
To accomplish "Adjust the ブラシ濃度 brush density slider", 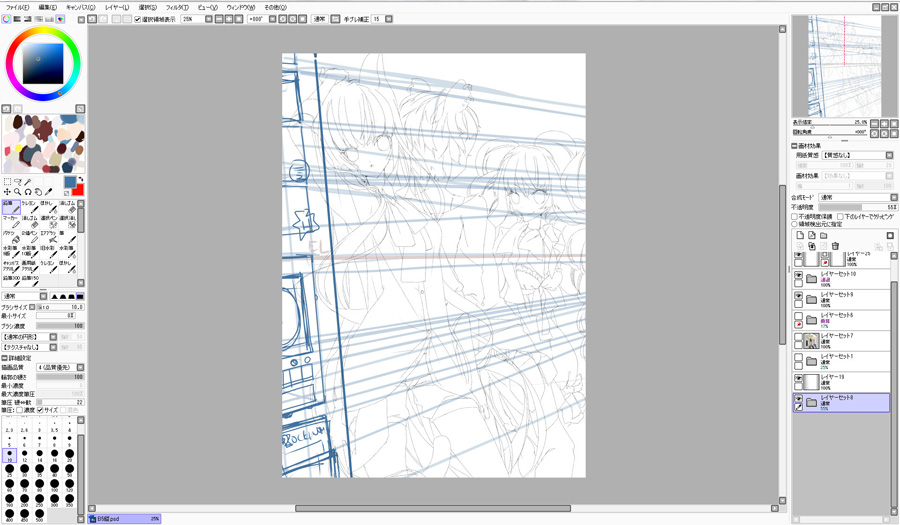I will coord(60,326).
